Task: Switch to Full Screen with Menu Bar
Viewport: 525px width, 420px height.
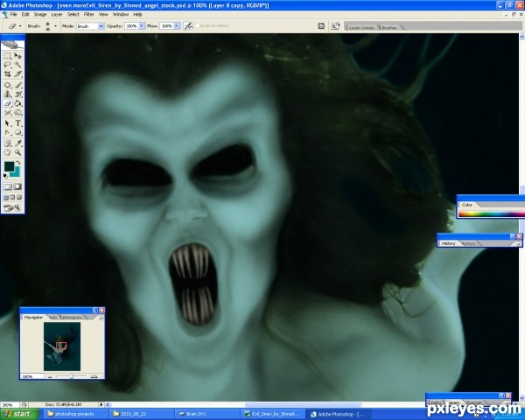Action: [12, 197]
